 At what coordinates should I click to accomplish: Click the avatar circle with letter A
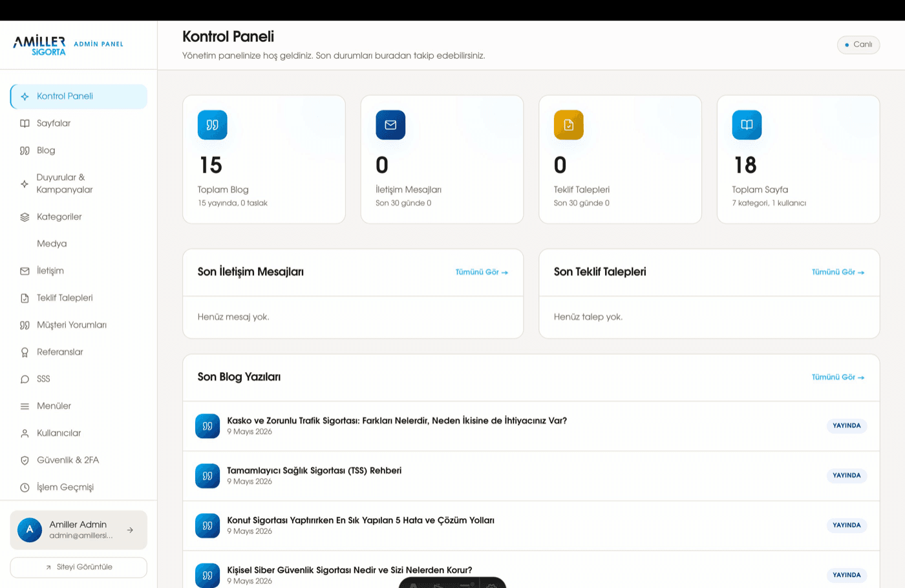(30, 530)
